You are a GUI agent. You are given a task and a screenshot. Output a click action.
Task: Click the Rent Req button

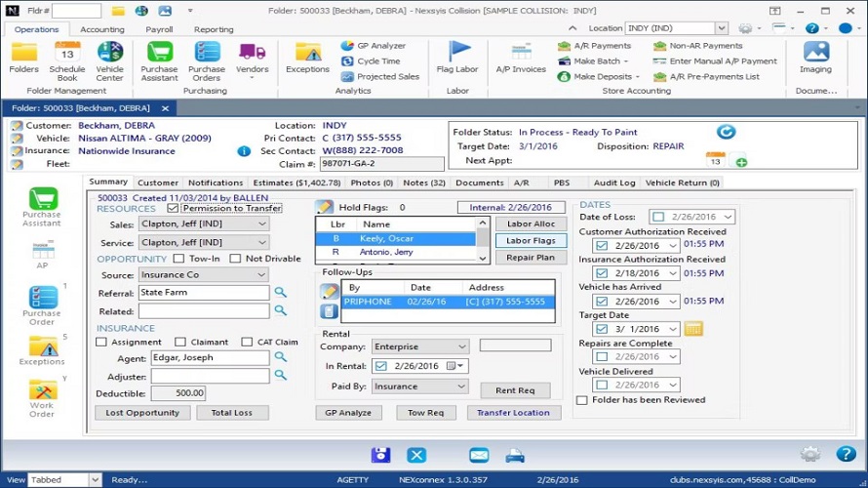pos(515,390)
